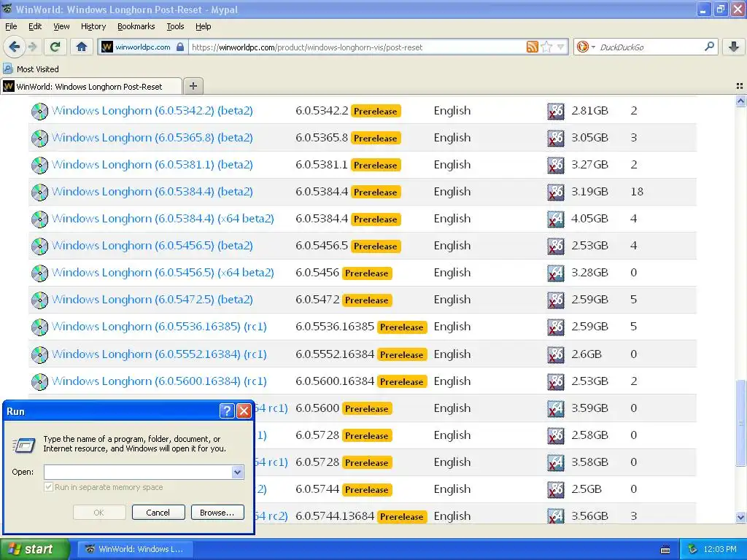
Task: Click the download count 18
Action: pos(637,192)
